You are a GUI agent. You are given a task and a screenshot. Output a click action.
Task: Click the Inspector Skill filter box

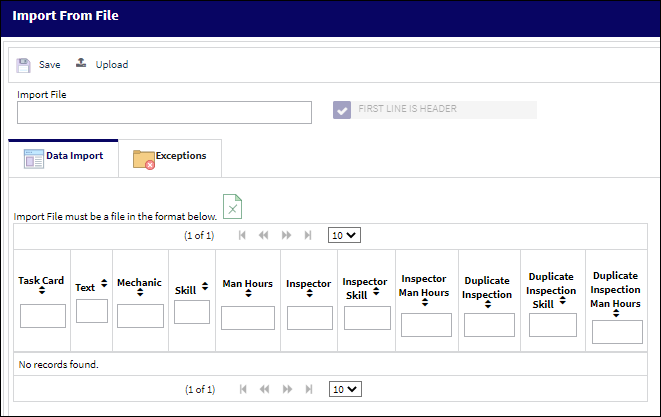(x=367, y=318)
